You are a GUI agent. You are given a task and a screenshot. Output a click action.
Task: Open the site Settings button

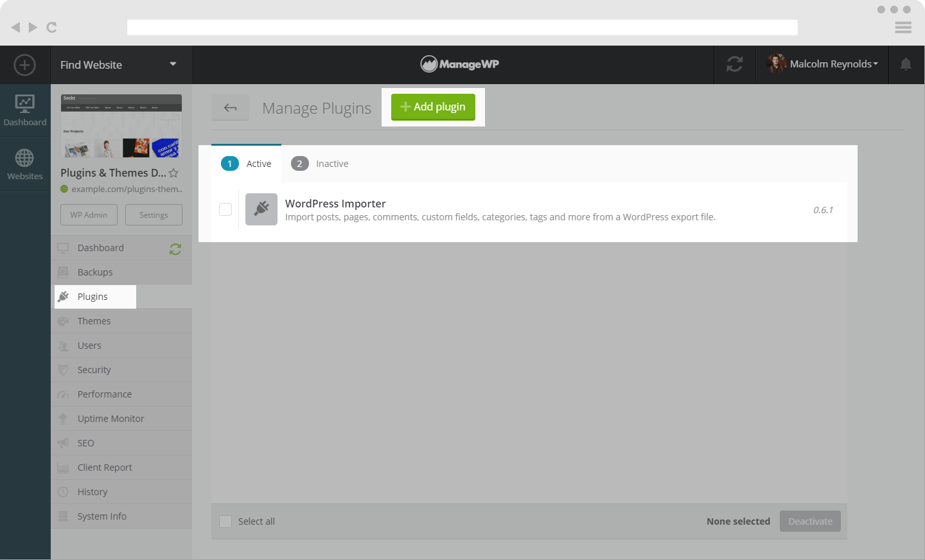[154, 214]
